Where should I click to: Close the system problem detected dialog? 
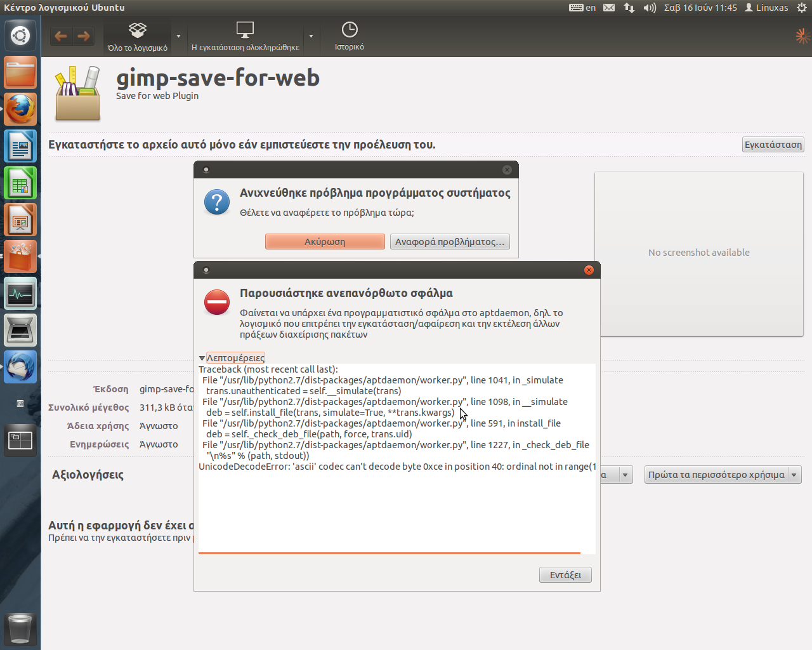tap(507, 169)
